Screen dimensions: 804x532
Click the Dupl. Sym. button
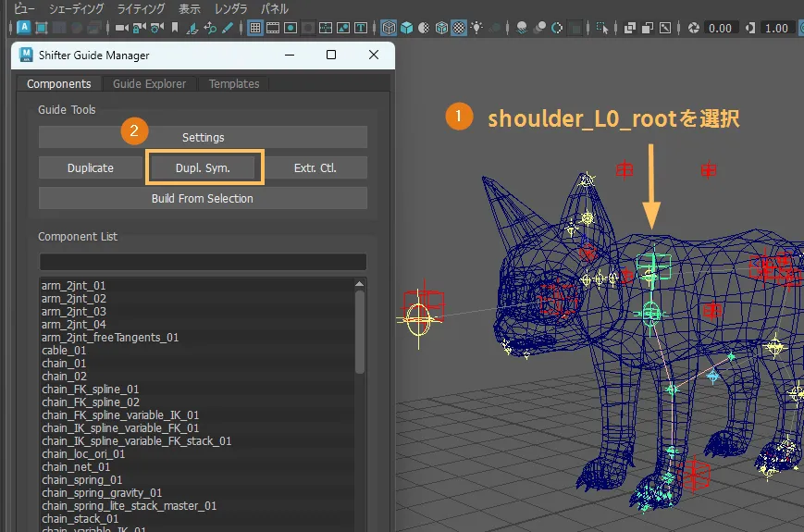(x=203, y=167)
